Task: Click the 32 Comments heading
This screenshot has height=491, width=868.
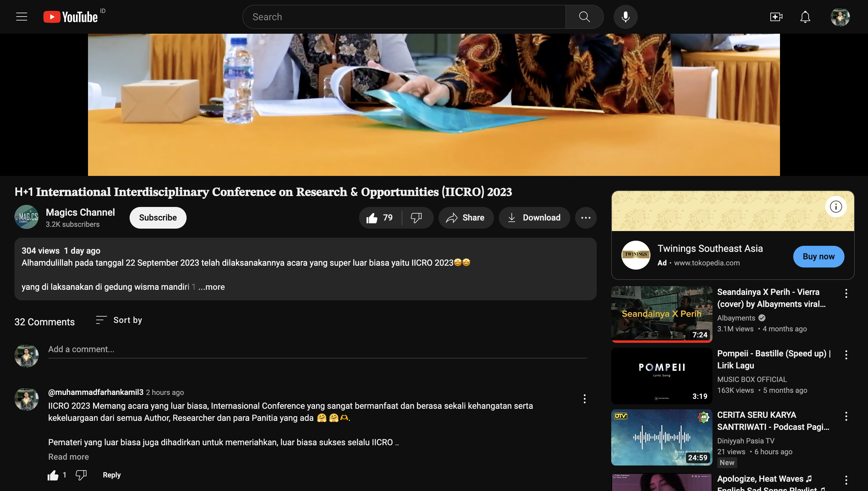Action: 45,322
